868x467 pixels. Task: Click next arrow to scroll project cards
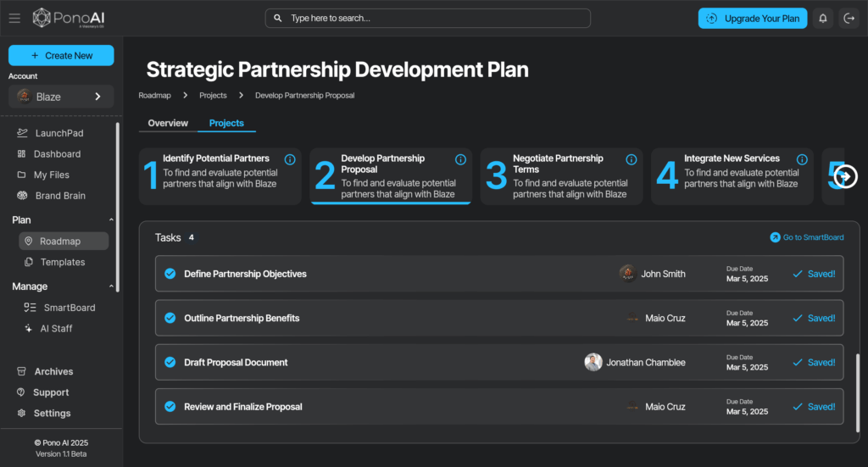[845, 176]
